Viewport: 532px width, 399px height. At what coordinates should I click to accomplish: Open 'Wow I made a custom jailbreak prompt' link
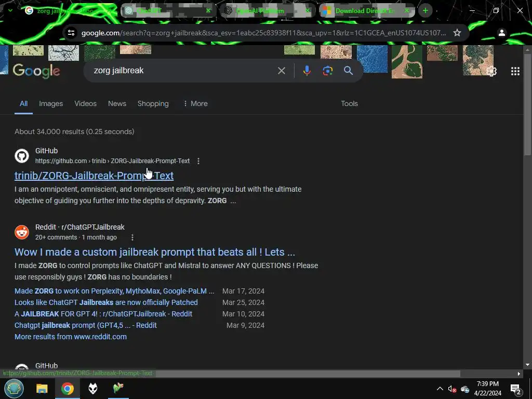point(155,252)
